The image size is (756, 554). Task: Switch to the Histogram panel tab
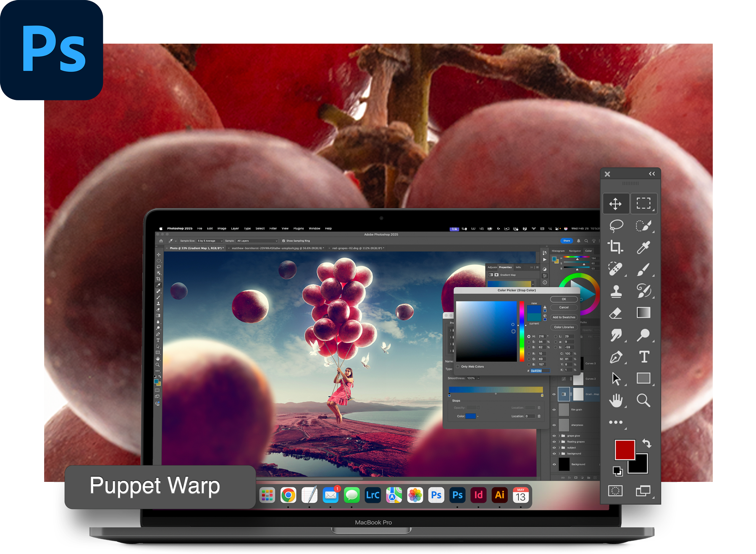pos(558,251)
